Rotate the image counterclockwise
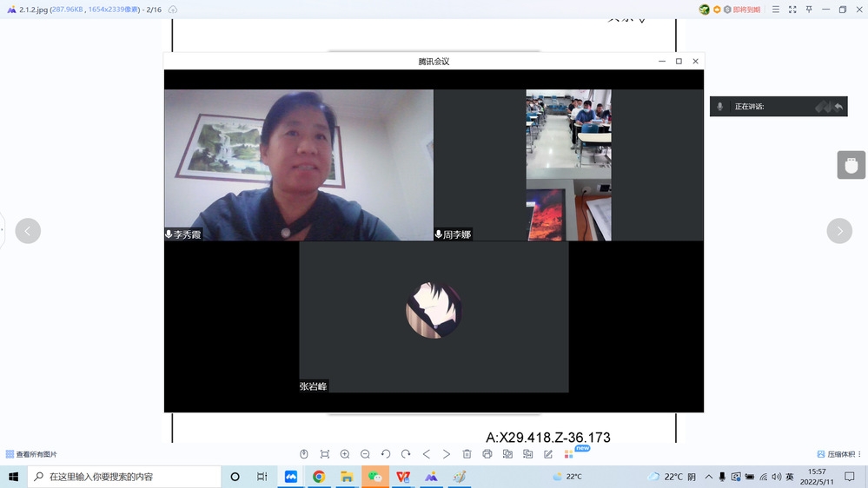Screen dimensions: 868x488 [x=386, y=454]
